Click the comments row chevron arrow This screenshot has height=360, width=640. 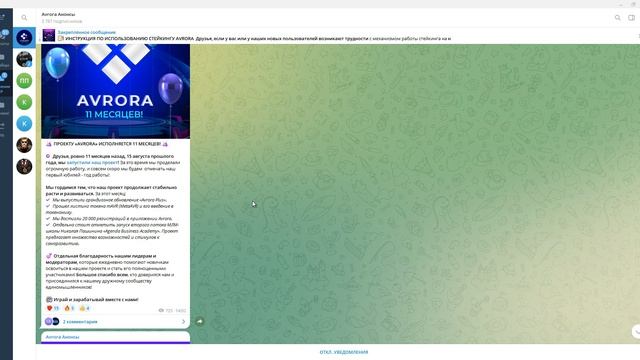(183, 322)
